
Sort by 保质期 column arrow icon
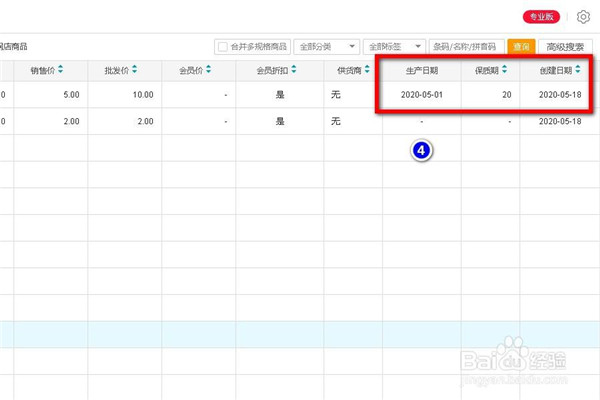point(505,70)
